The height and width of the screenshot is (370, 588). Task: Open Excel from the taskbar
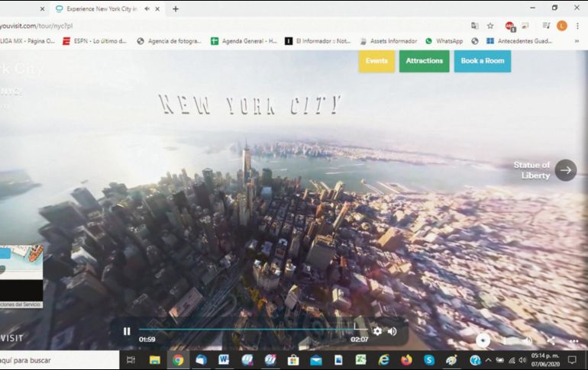click(x=360, y=360)
